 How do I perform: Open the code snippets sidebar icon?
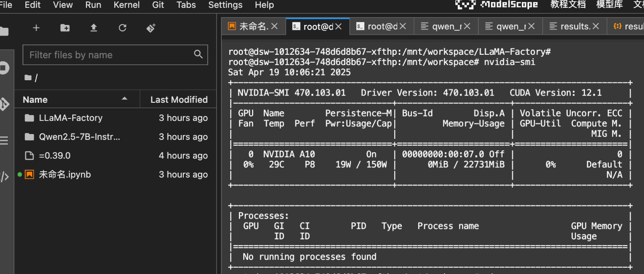pyautogui.click(x=4, y=177)
